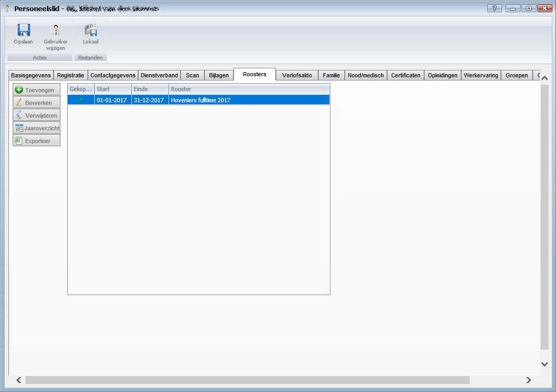Sort by the Start column header
556x392 pixels.
click(113, 89)
